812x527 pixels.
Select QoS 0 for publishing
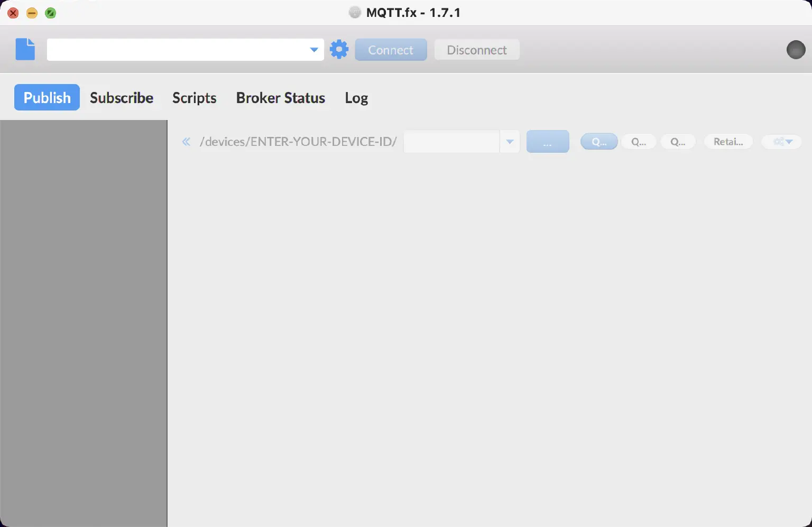point(599,141)
